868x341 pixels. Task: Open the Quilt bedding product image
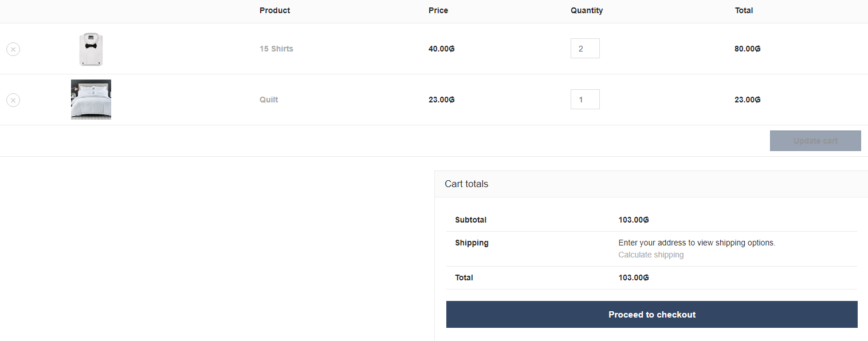91,100
